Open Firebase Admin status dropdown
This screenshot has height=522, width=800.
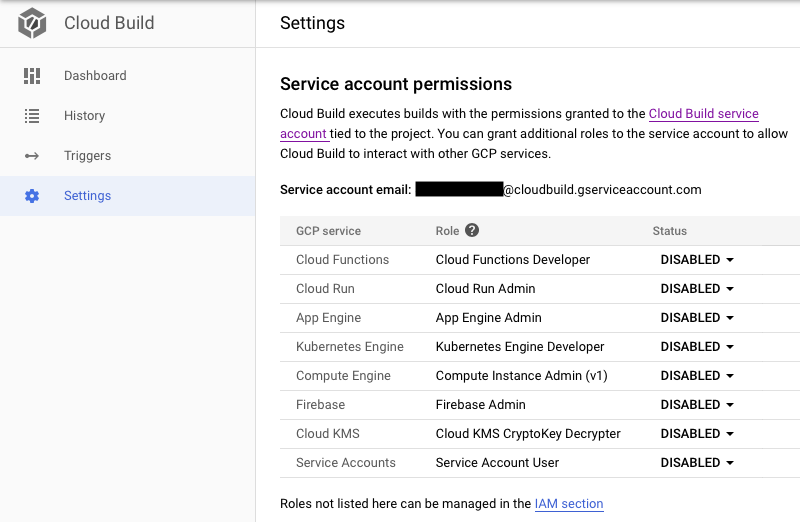pos(697,405)
